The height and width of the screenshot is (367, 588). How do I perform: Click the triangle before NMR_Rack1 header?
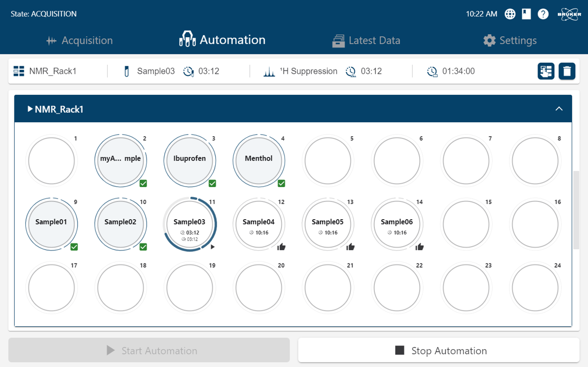click(x=30, y=109)
